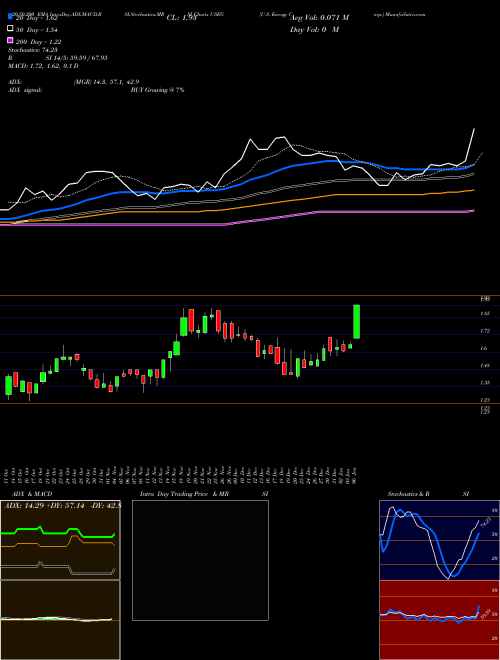Click the blue 20 Day legend swatch

tap(10, 17)
